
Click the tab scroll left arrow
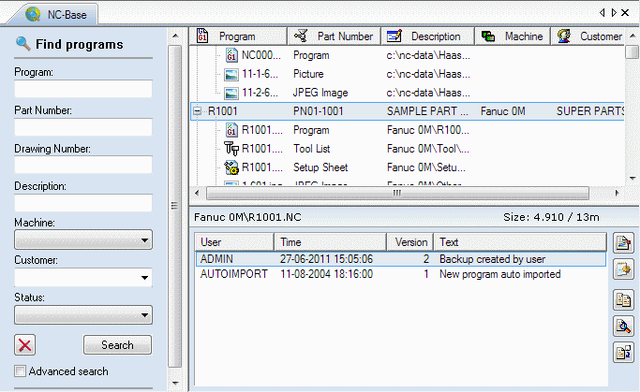point(602,13)
